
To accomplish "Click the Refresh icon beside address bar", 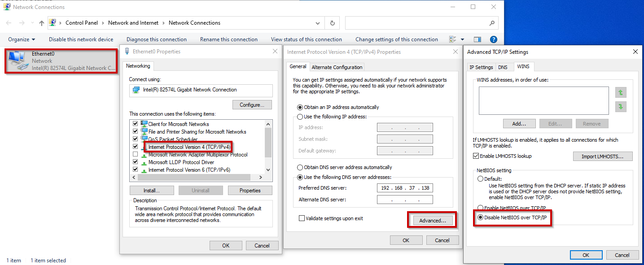I will tap(332, 23).
